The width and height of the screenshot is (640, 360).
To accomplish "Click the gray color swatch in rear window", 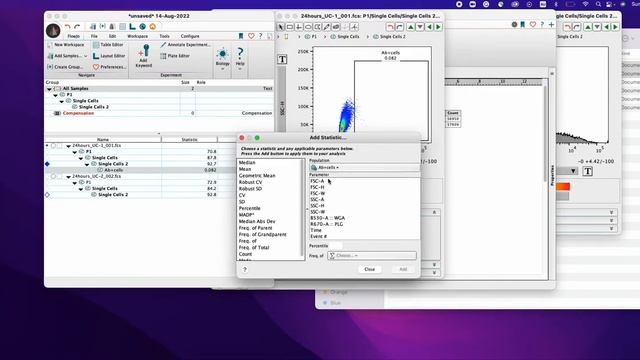I will point(563,196).
